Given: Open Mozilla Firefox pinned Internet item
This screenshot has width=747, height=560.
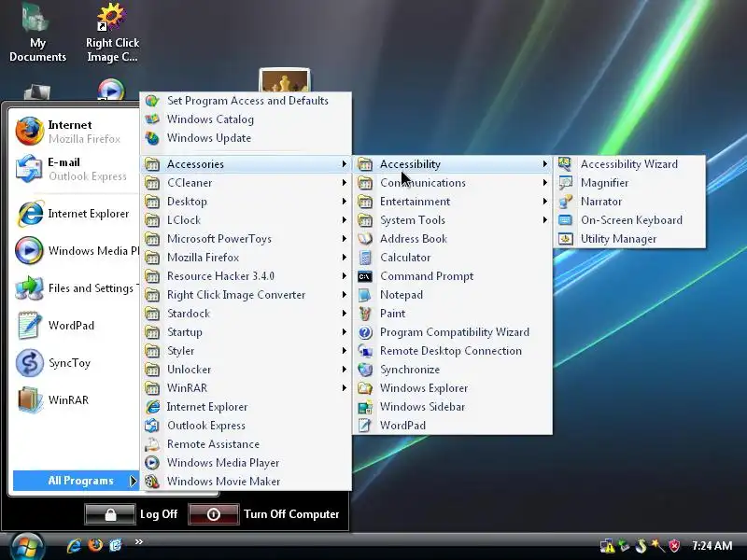Looking at the screenshot, I should tap(76, 132).
